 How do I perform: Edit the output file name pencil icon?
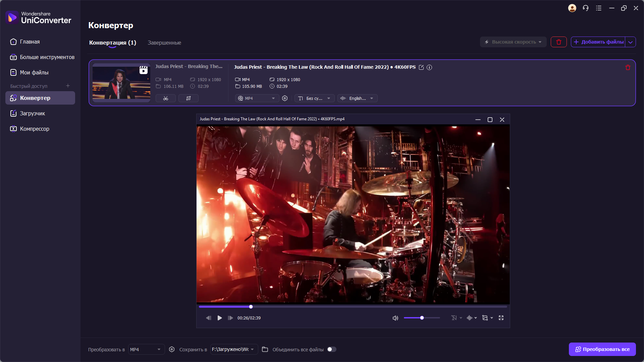421,67
